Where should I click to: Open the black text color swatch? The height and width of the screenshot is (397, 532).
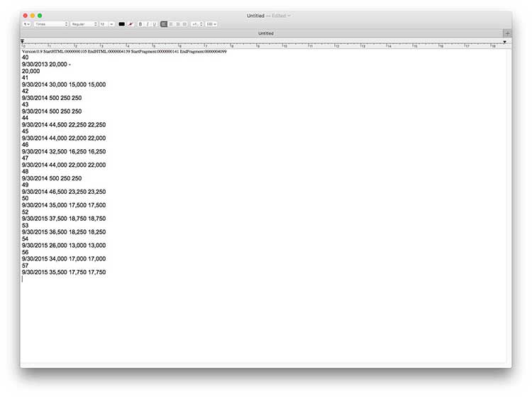pos(121,24)
